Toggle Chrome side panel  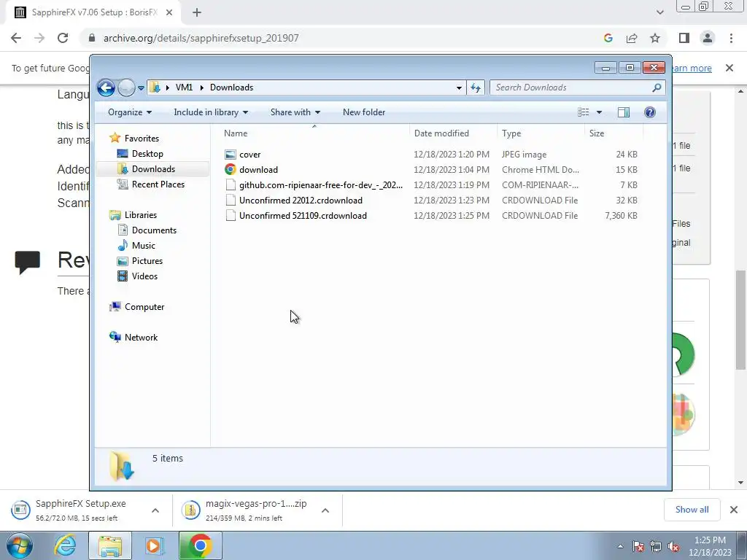pyautogui.click(x=684, y=38)
